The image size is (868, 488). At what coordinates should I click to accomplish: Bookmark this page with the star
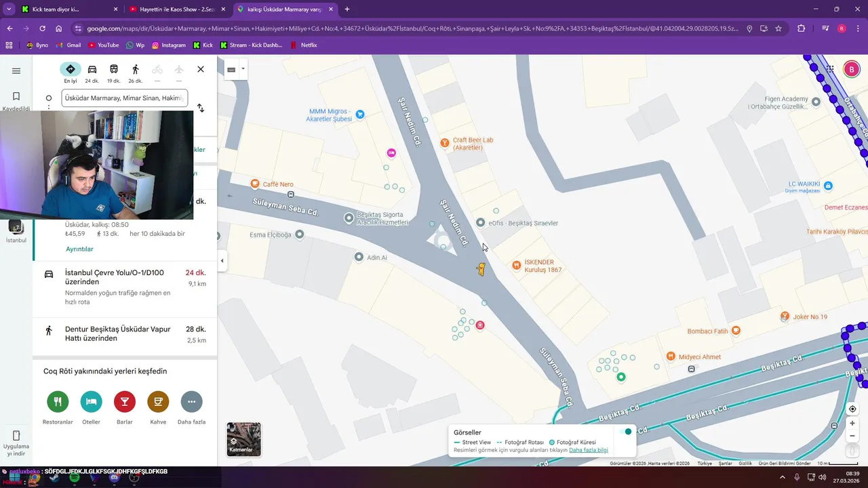coord(778,28)
